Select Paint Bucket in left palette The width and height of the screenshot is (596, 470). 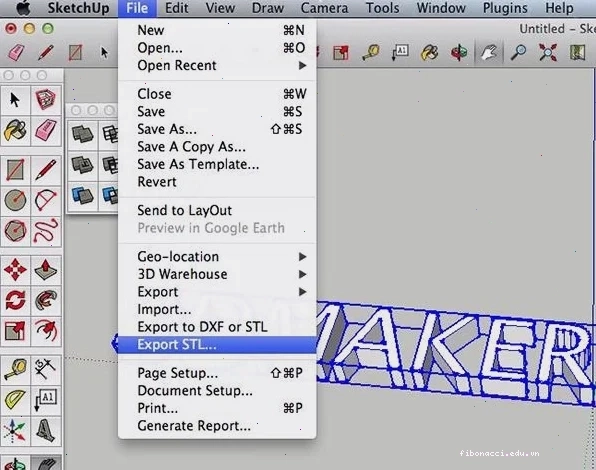pyautogui.click(x=15, y=131)
